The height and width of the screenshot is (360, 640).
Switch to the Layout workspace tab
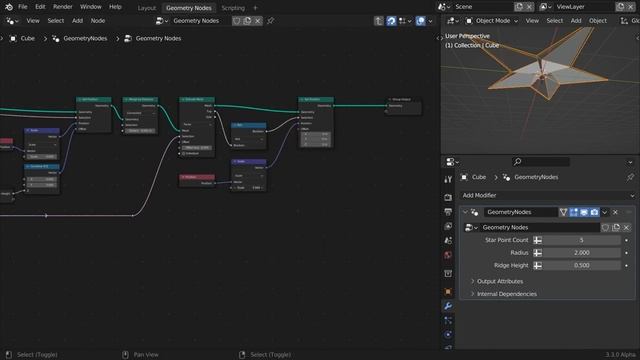coord(147,8)
